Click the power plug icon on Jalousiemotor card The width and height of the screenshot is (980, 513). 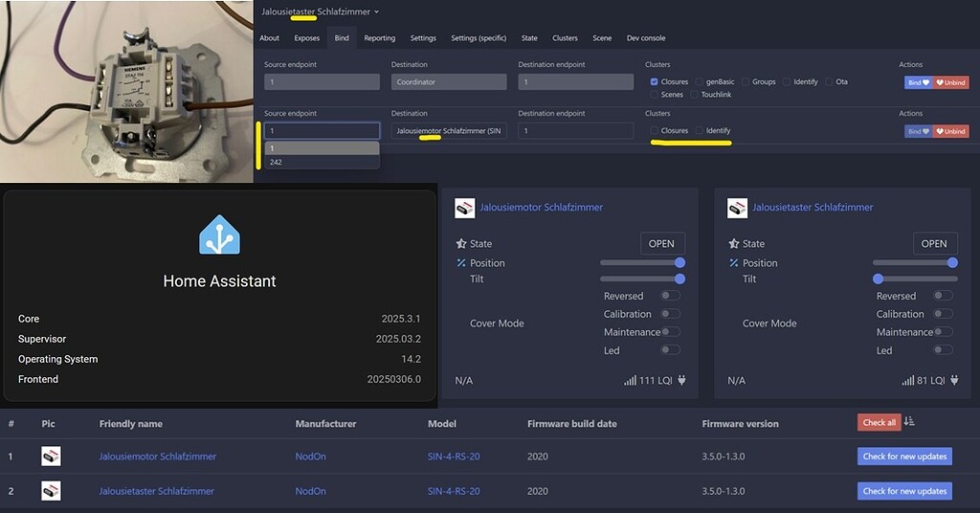[x=681, y=381]
